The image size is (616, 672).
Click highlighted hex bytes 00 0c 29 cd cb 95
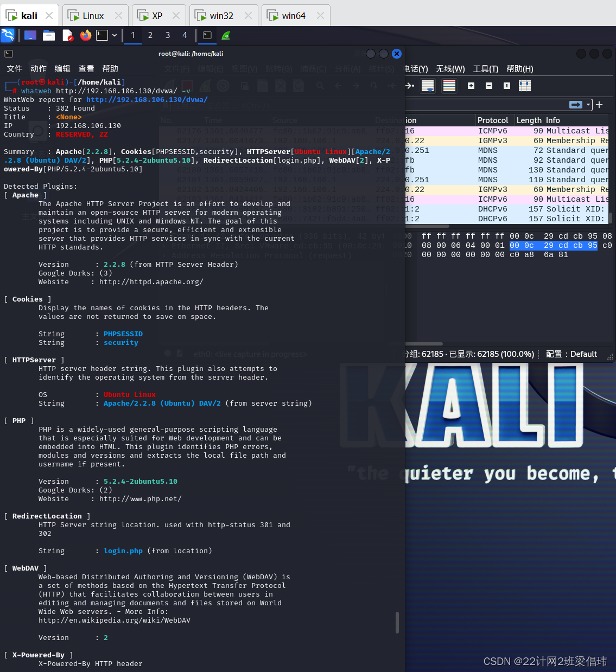point(554,246)
